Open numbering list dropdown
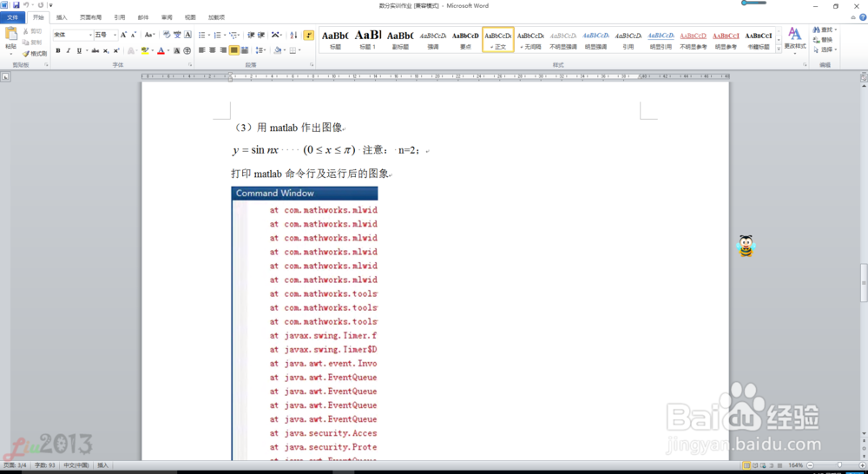Screen dimensions: 868x474 click(226, 35)
